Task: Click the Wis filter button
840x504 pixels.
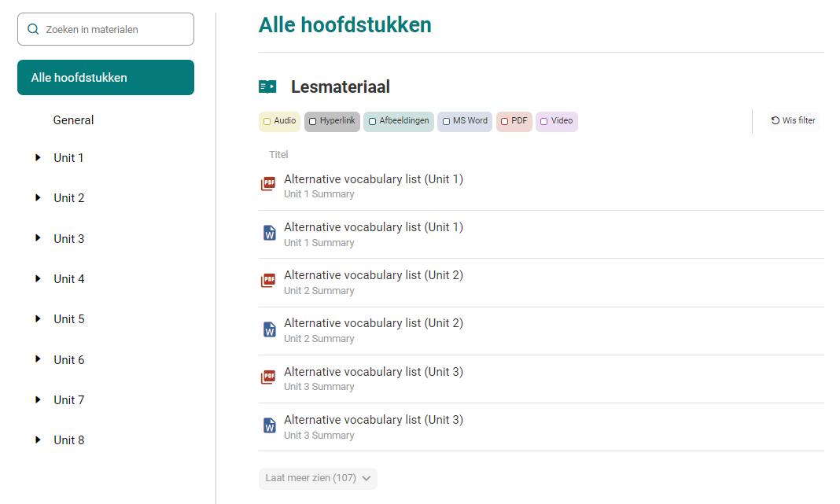Action: 794,121
